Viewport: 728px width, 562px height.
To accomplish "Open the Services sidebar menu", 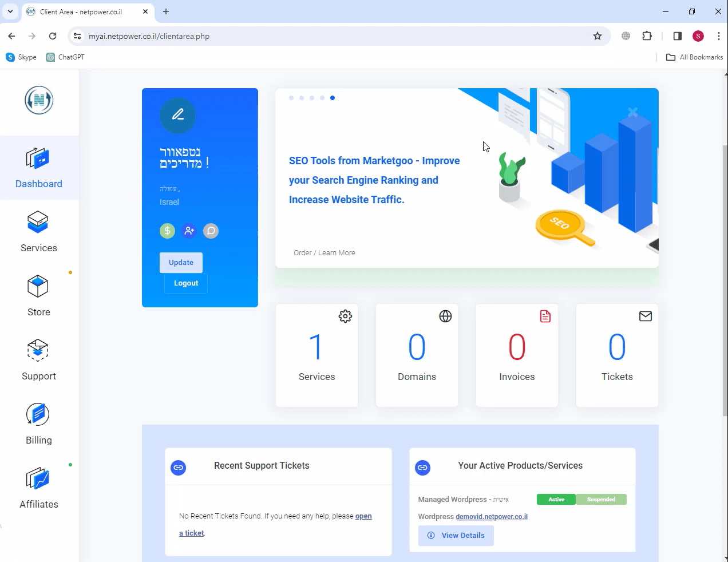I will (39, 232).
